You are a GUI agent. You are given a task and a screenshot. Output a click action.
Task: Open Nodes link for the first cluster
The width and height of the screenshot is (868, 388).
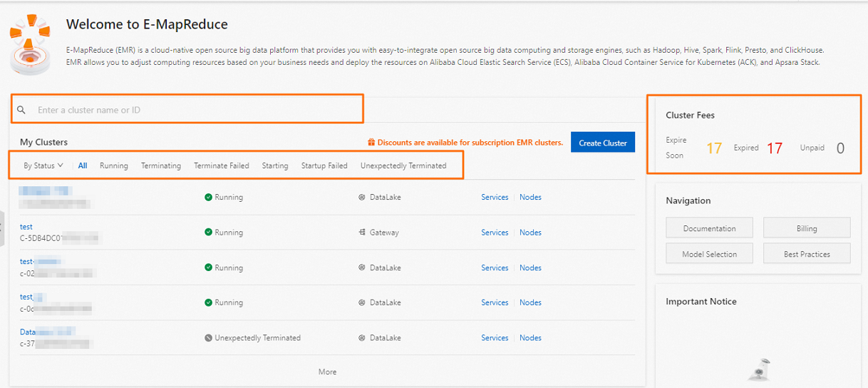pos(530,198)
